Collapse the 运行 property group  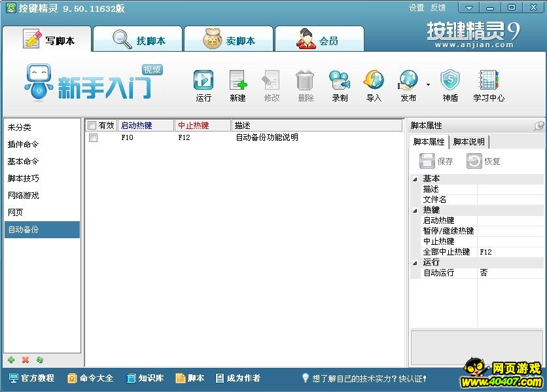tap(415, 263)
